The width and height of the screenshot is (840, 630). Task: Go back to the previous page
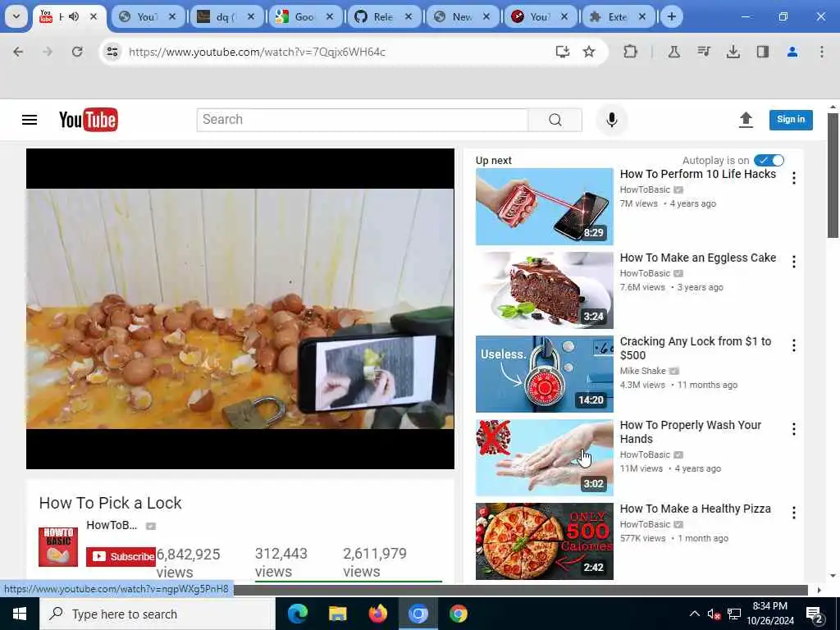coord(18,52)
